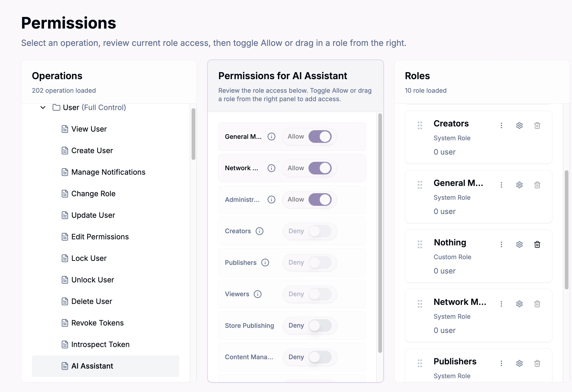572x392 pixels.
Task: Toggle Deny switch for Publishers permission
Action: pos(320,263)
